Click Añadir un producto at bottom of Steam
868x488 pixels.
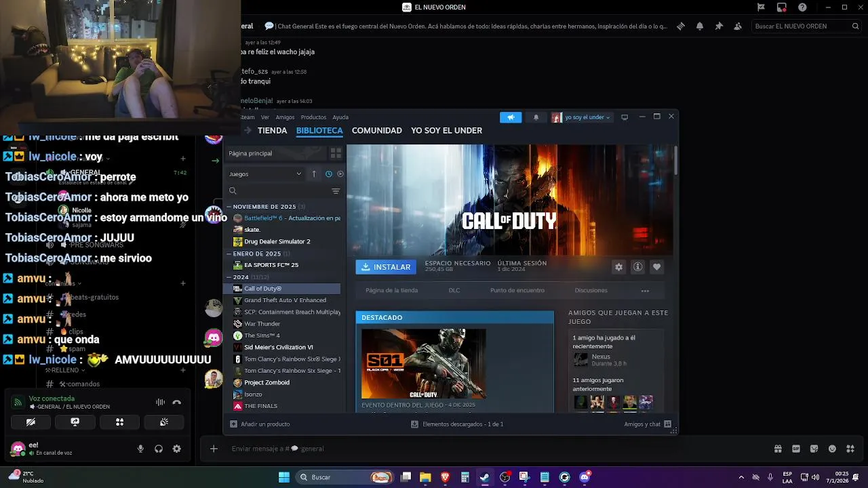pos(260,424)
